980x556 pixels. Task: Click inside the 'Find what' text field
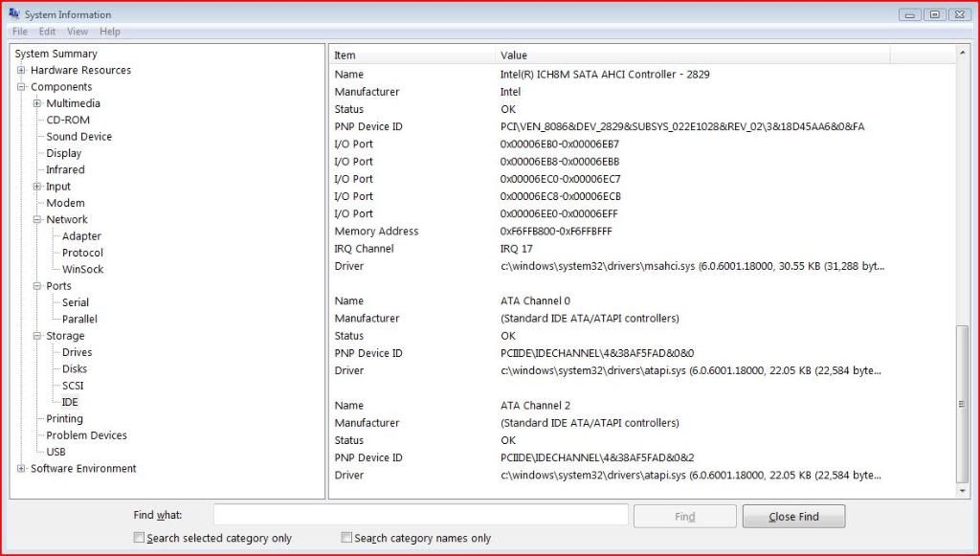(x=420, y=516)
